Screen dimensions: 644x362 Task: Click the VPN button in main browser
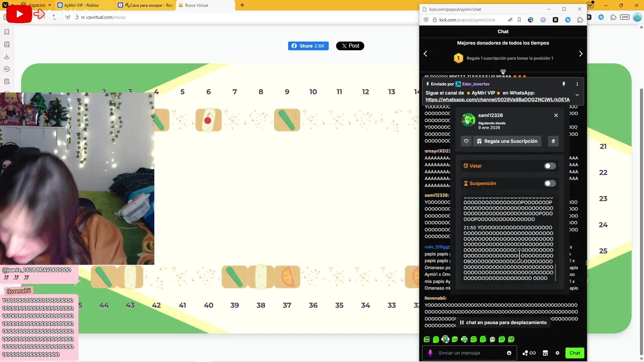625,17
